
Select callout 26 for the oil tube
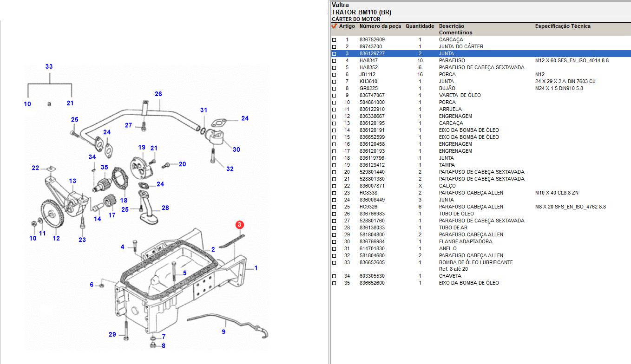(x=158, y=94)
